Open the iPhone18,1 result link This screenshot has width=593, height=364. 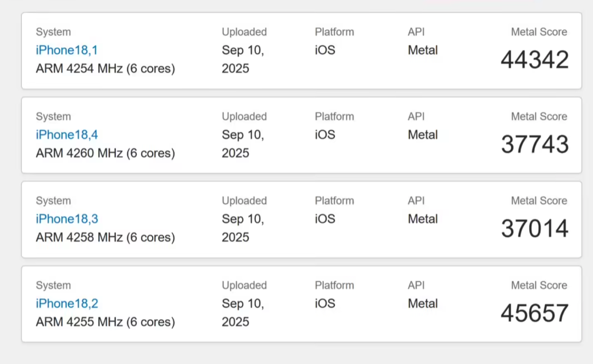(x=66, y=50)
